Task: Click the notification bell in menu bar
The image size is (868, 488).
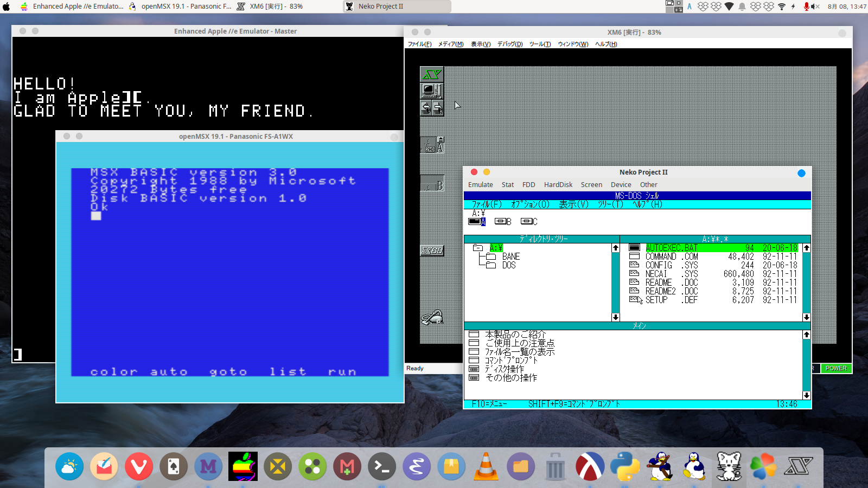Action: click(x=742, y=7)
